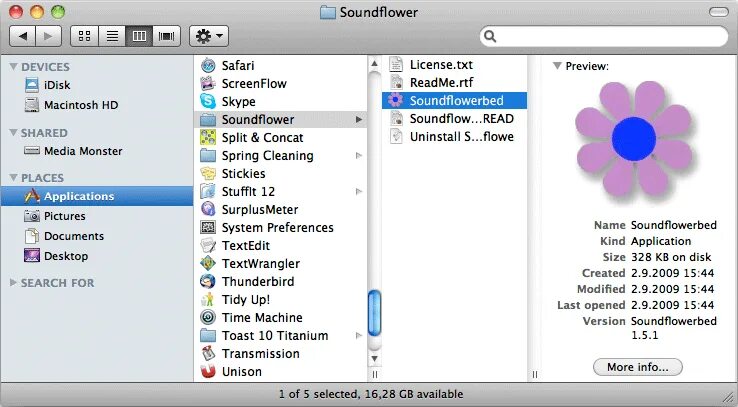Expand the Toast 10 Titanium folder arrow
Viewport: 738px width, 407px height.
[x=359, y=335]
